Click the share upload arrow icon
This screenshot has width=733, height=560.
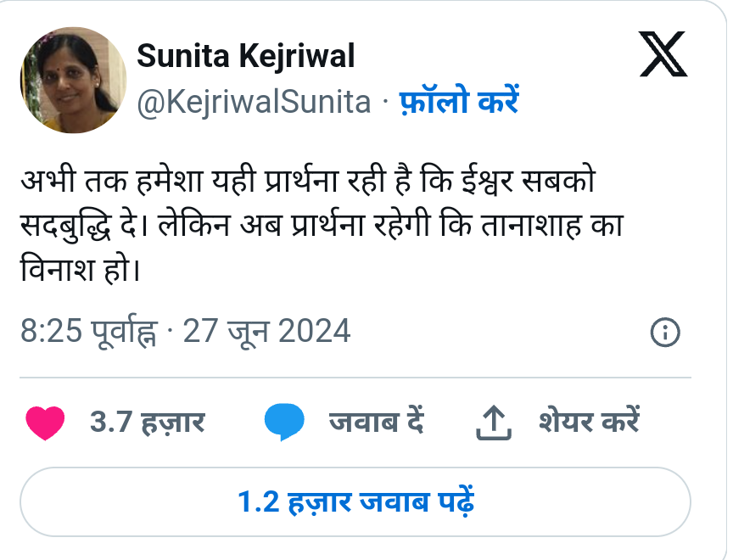493,423
